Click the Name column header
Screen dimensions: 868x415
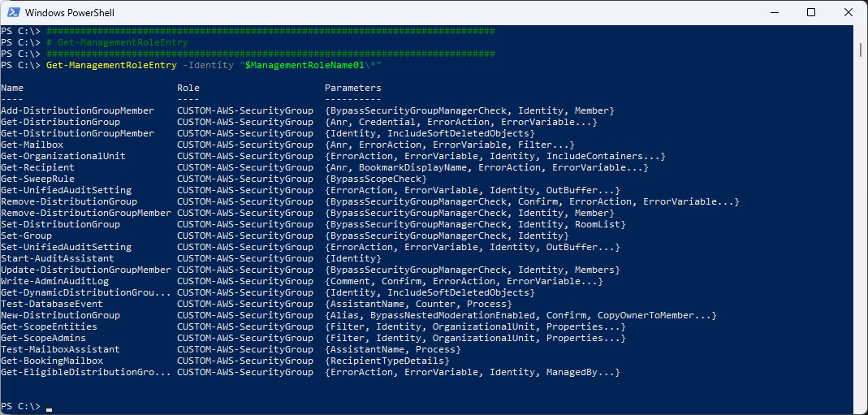click(12, 88)
